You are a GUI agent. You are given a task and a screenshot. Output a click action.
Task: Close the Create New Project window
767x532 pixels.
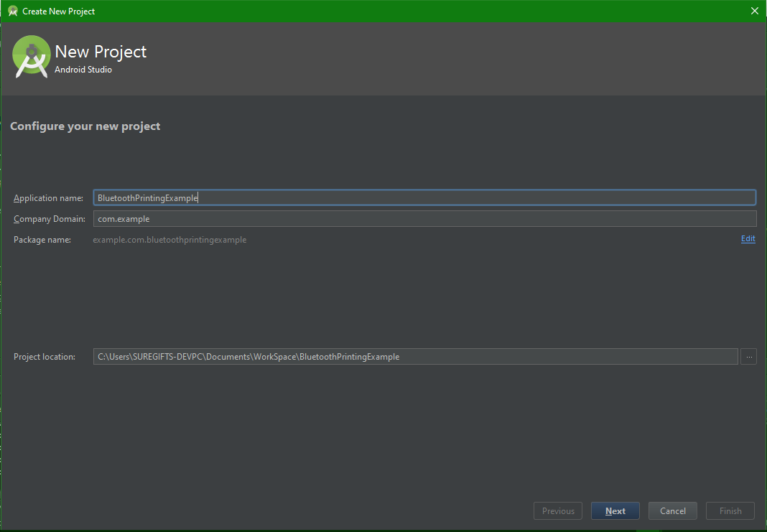click(754, 11)
